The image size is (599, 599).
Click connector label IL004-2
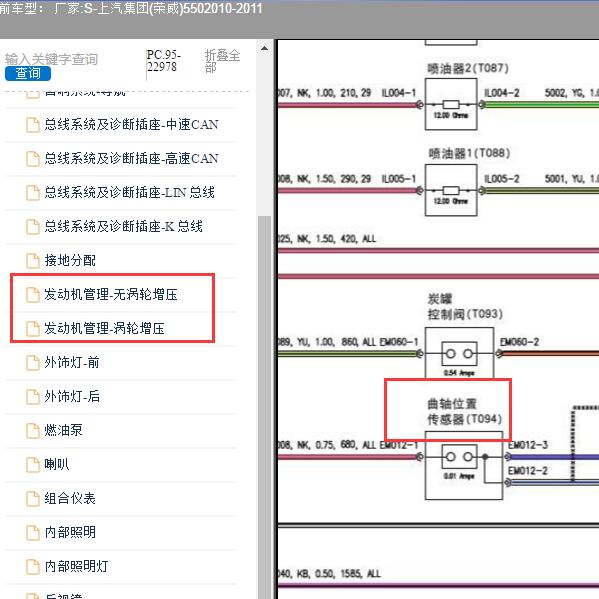[x=502, y=93]
